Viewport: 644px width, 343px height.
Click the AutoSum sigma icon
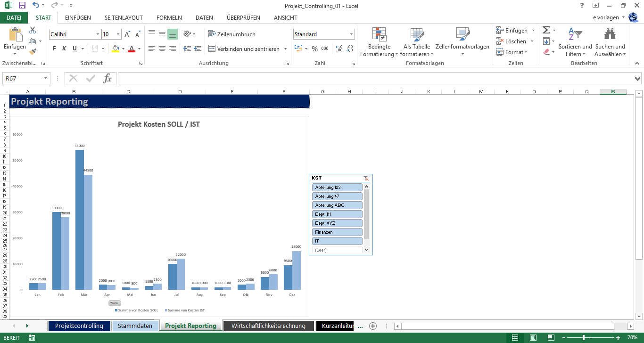546,30
